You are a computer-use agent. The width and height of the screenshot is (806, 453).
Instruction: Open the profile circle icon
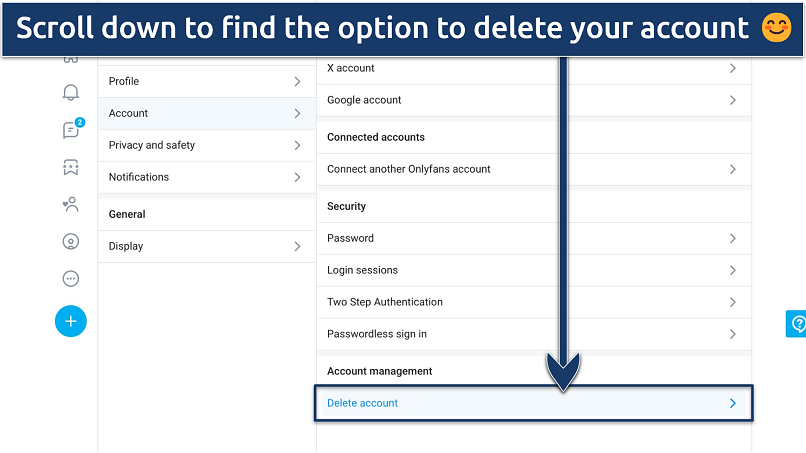point(70,242)
